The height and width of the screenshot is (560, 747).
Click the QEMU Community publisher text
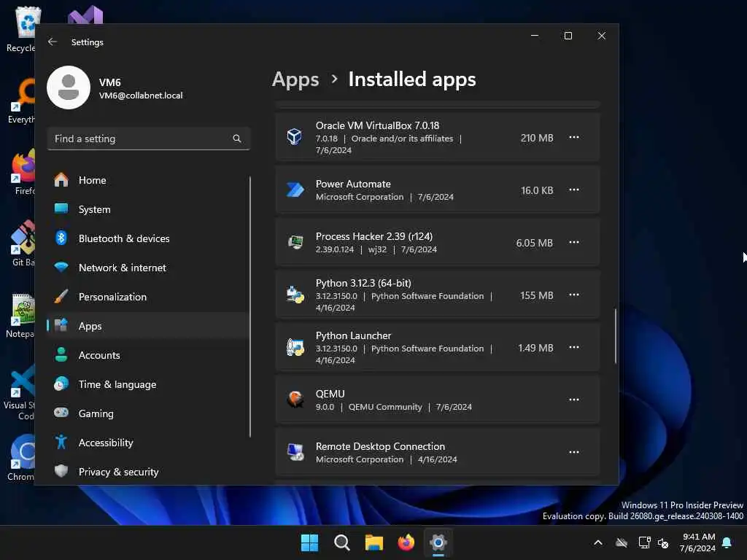coord(385,407)
